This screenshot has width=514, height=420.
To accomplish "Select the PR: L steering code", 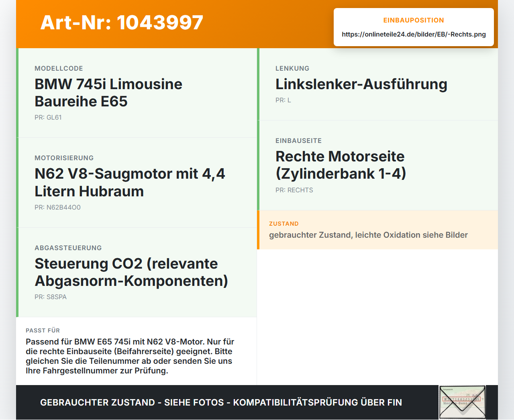I will point(283,100).
